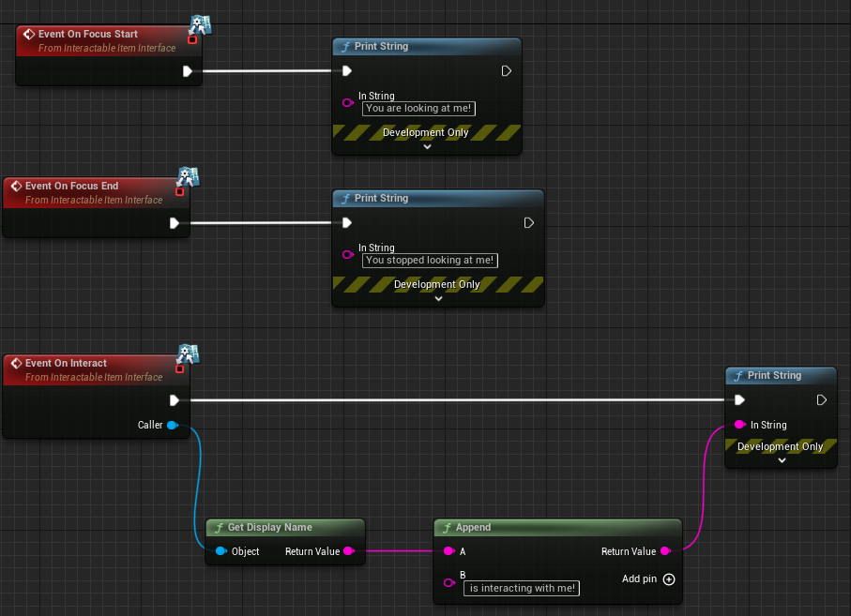Expand the 'You are looking at me!' Print String node
The width and height of the screenshot is (851, 616).
tap(427, 146)
